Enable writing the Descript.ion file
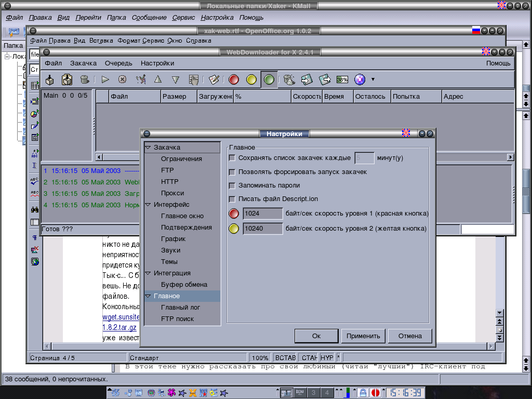The image size is (532, 399). point(232,199)
